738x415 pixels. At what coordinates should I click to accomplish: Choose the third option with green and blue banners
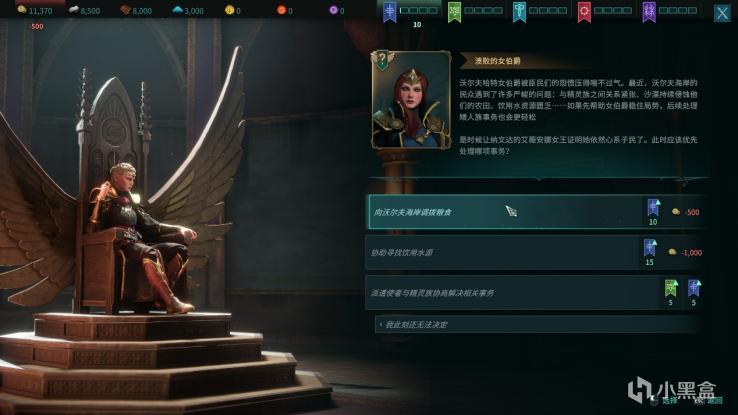point(535,293)
